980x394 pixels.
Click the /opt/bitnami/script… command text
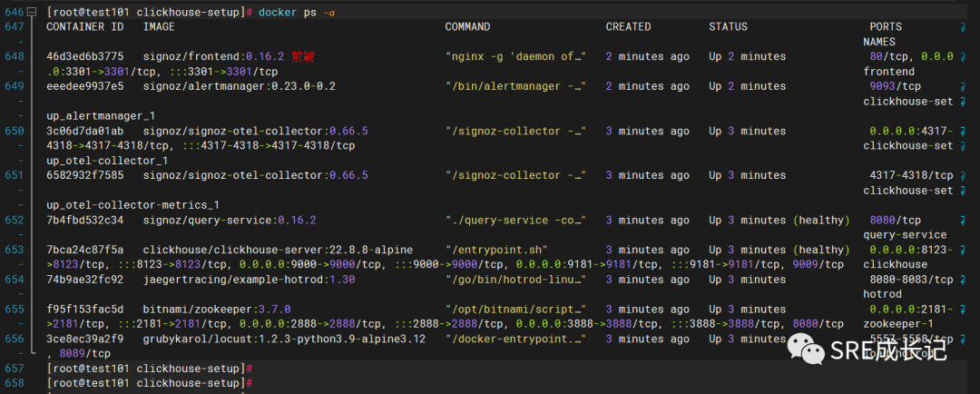point(515,310)
